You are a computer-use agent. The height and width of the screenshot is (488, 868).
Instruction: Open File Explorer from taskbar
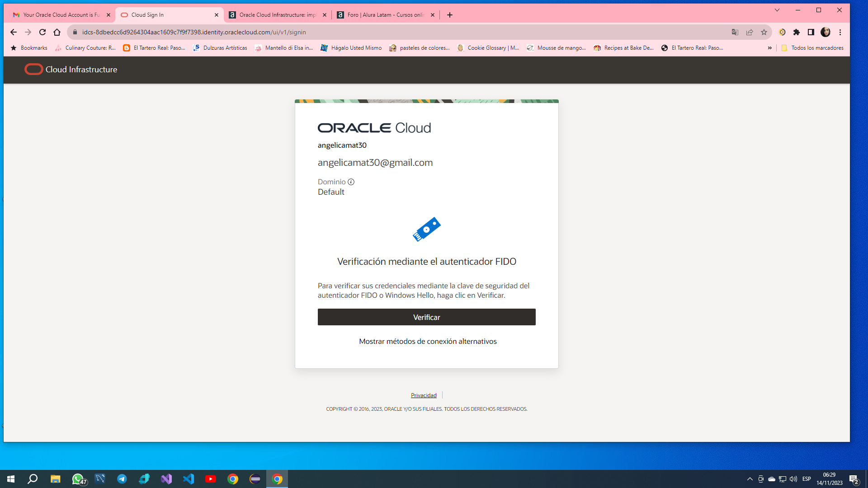55,479
